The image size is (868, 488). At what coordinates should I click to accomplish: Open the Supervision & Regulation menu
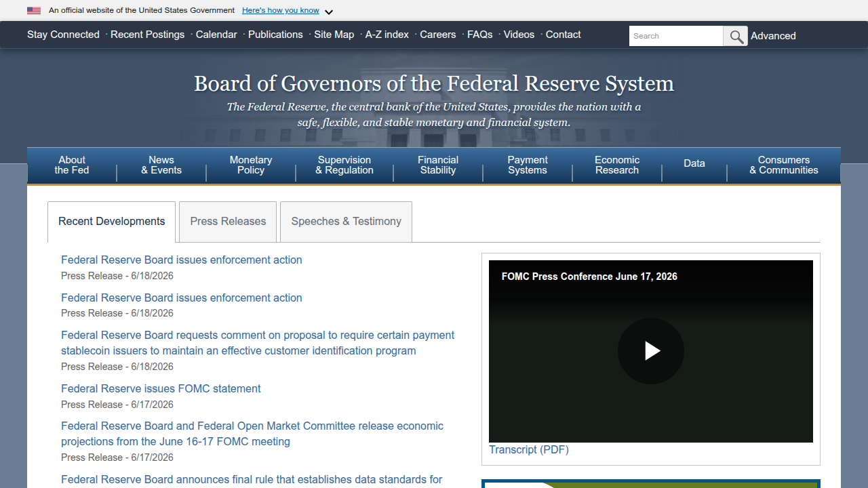coord(344,165)
